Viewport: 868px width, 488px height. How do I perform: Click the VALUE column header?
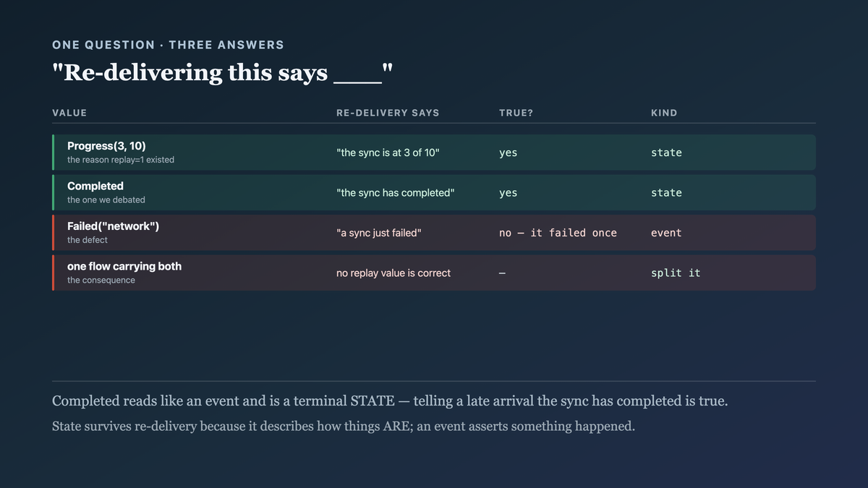pyautogui.click(x=69, y=113)
